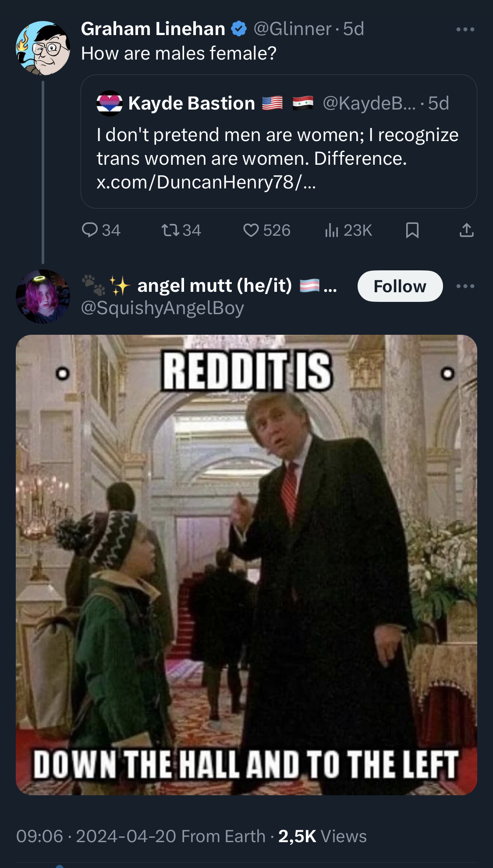
Task: Open more options for angel mutt's tweet
Action: 465,286
